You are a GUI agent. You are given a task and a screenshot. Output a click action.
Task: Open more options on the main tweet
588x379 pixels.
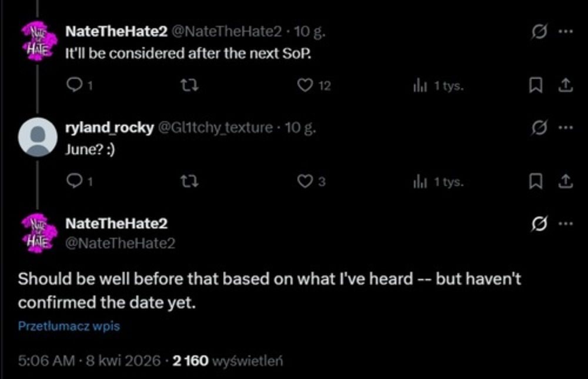tap(564, 224)
